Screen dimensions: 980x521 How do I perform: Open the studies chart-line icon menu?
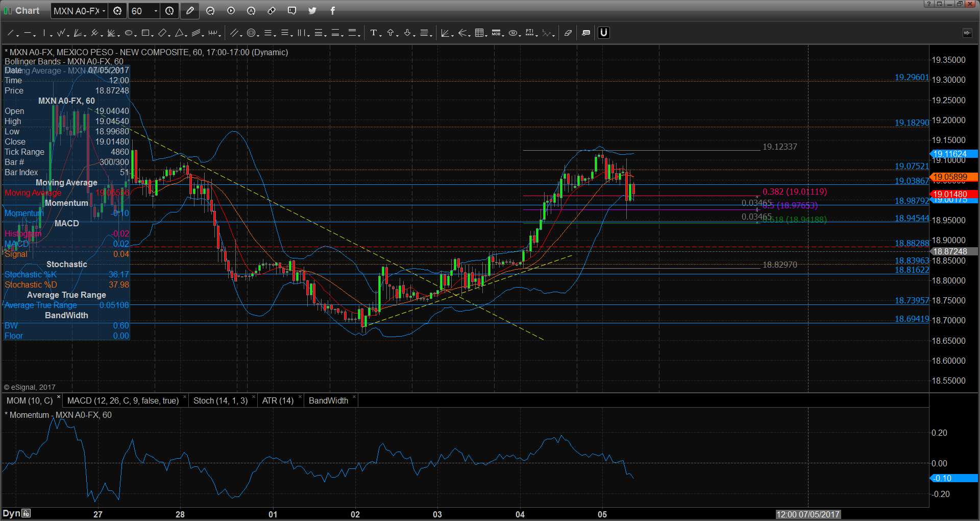(210, 11)
